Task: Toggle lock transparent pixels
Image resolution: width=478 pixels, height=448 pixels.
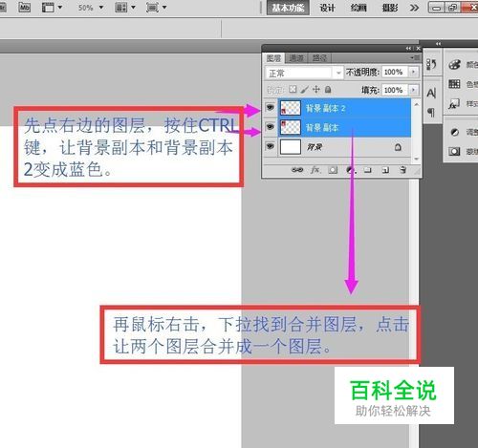Action: [293, 90]
